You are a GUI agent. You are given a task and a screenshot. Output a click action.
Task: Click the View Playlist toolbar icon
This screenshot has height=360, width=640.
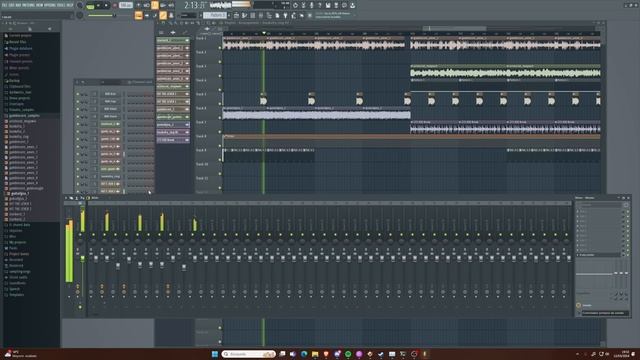(236, 16)
